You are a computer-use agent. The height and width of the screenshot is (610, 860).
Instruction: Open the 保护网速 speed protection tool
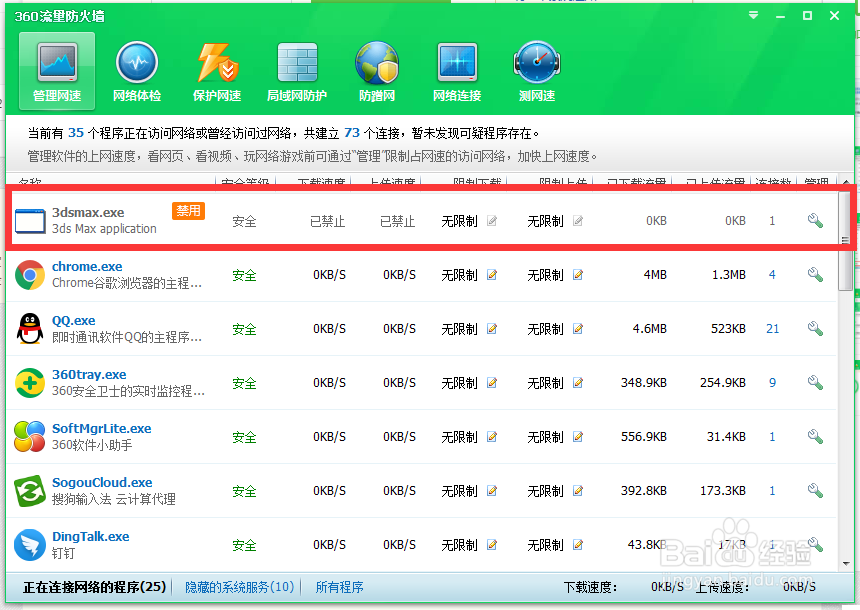tap(217, 71)
